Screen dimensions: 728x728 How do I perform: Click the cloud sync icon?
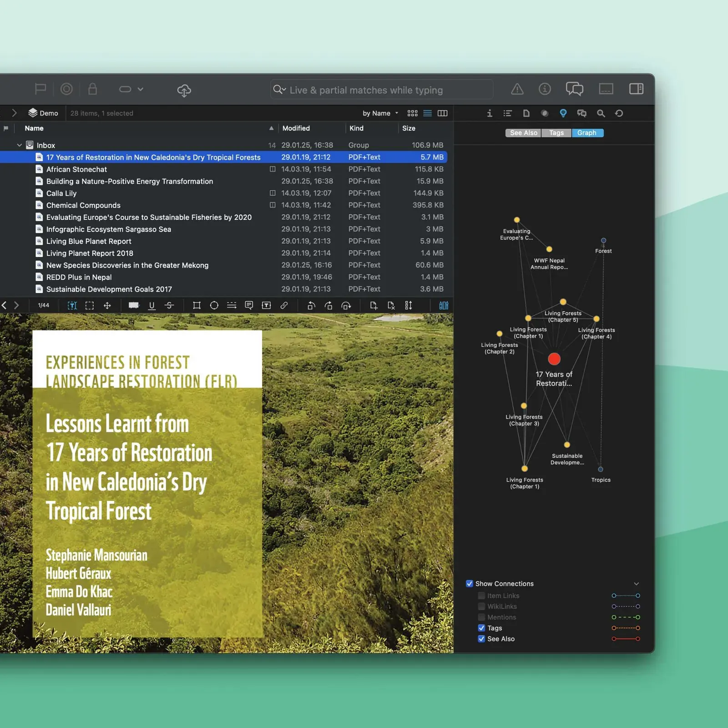[x=184, y=90]
